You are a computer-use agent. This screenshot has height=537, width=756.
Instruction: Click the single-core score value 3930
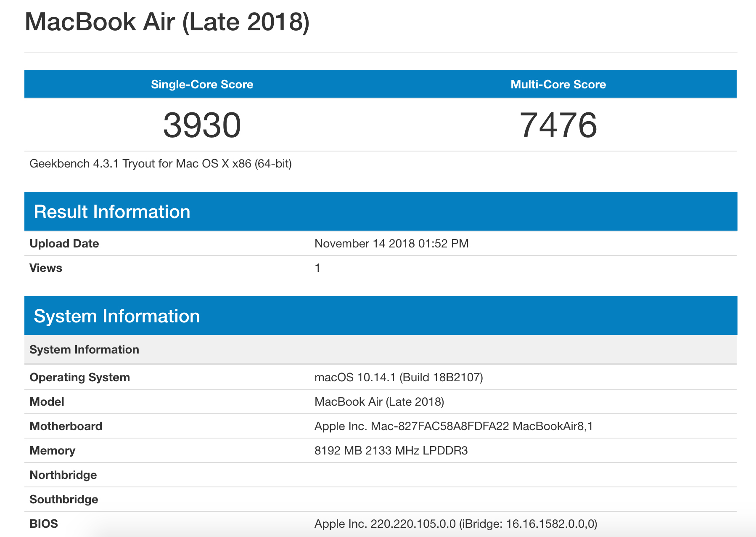coord(202,125)
